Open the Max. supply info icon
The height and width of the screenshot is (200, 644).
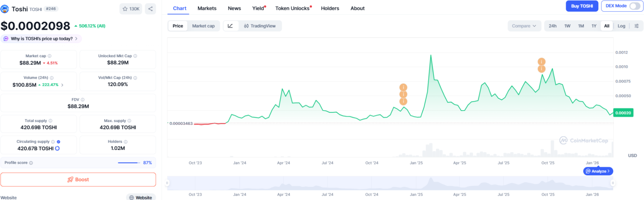click(129, 121)
